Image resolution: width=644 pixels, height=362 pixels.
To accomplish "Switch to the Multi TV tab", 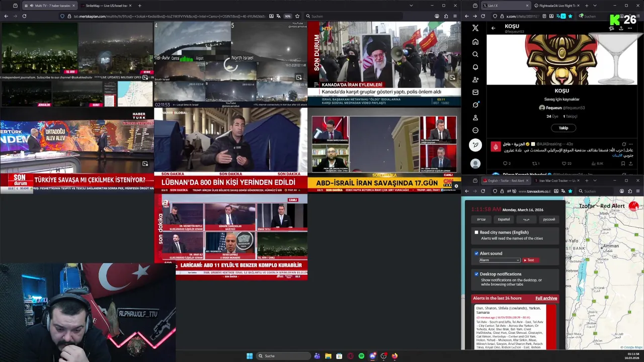I will point(49,6).
